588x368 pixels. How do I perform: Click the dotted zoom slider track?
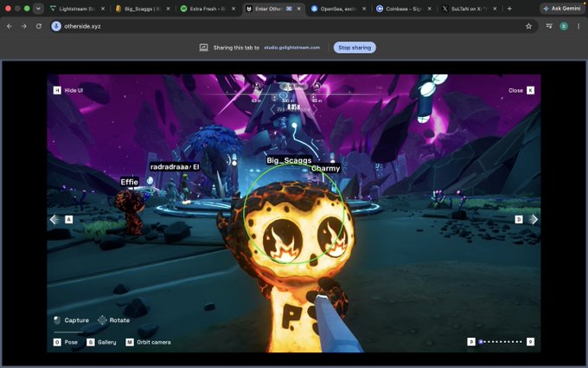tap(501, 342)
